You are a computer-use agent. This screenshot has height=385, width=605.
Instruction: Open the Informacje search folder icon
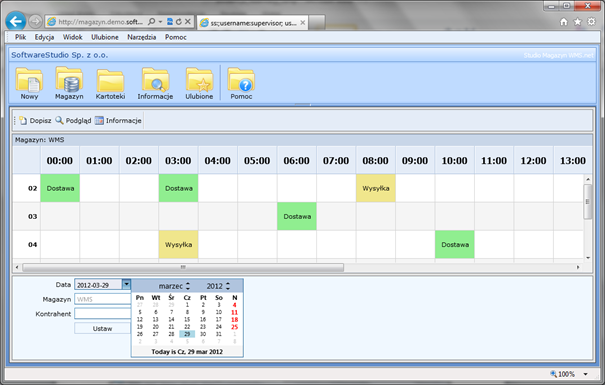click(x=155, y=80)
